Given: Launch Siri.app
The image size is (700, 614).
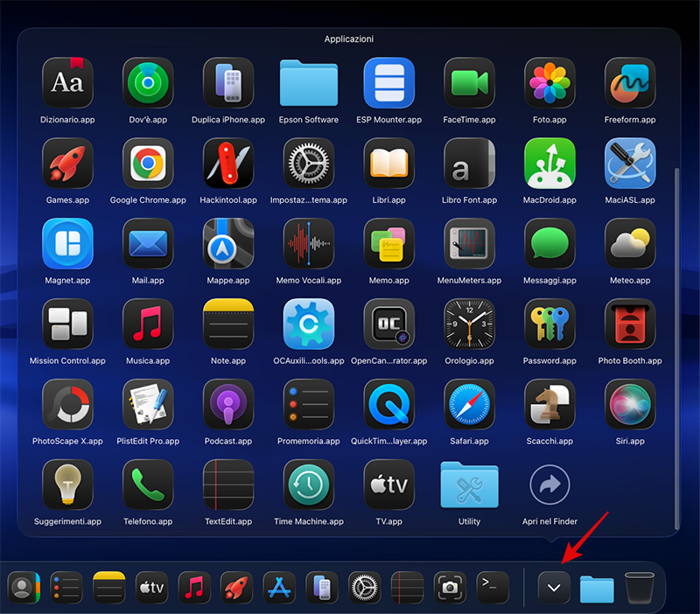Looking at the screenshot, I should point(630,404).
